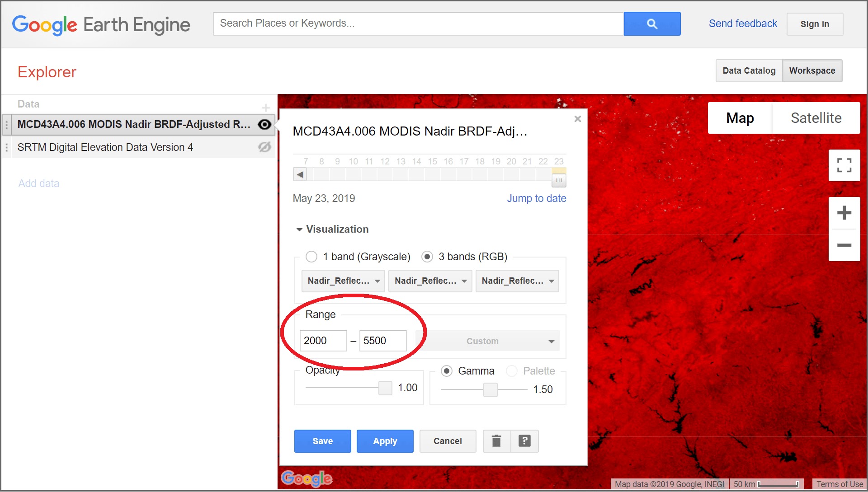Click the gamma slider handle

(x=491, y=389)
